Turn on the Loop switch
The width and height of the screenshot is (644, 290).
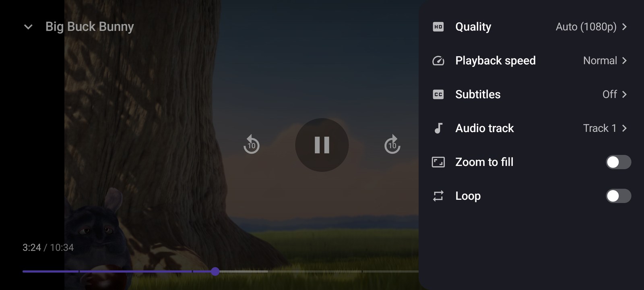(x=618, y=196)
